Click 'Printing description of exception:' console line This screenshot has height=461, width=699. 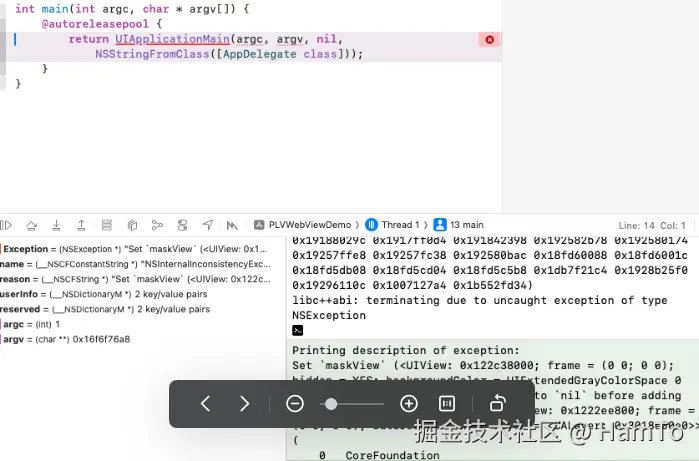406,350
